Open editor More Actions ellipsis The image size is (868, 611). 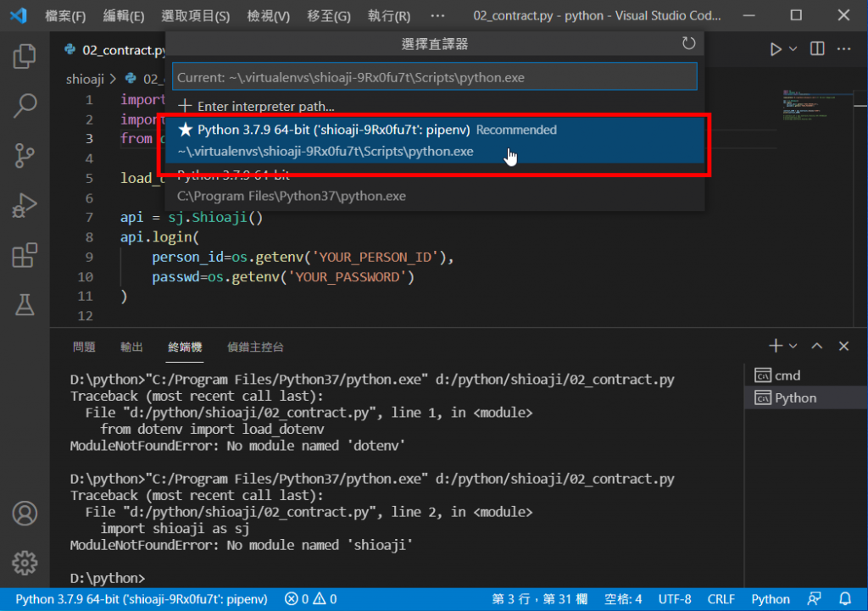coord(843,48)
